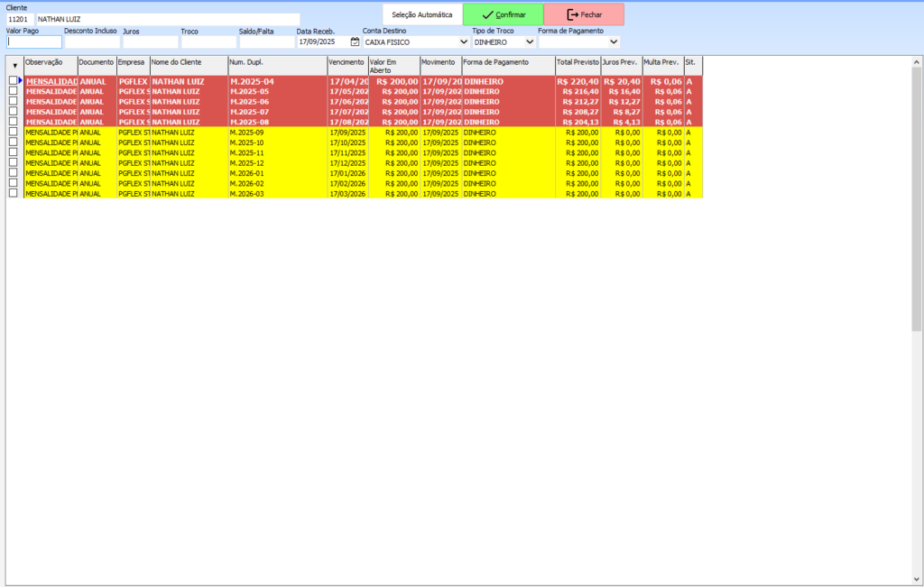Sort by the Documento column header

tap(97, 66)
